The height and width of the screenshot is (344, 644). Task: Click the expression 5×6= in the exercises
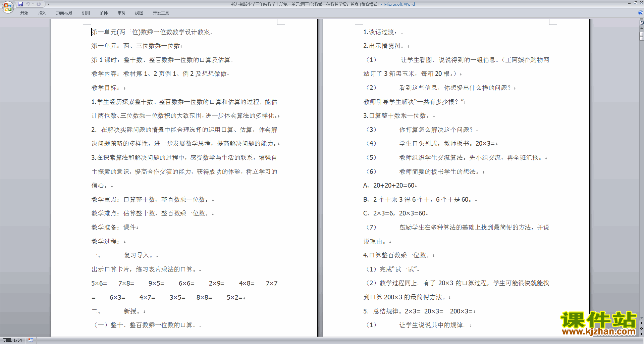coord(99,284)
